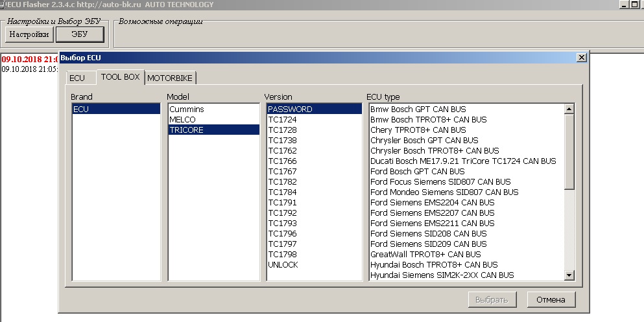Select version TC1767
This screenshot has height=322, width=644.
pos(314,172)
